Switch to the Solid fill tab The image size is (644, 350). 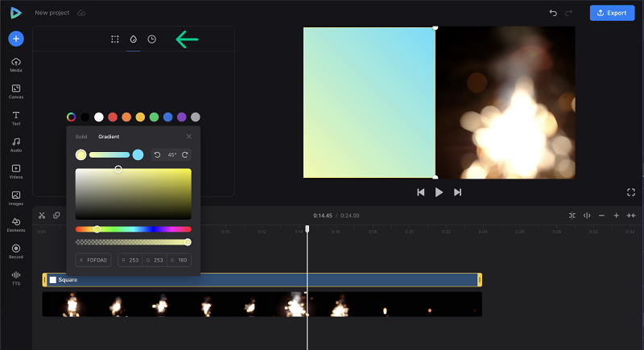point(81,137)
